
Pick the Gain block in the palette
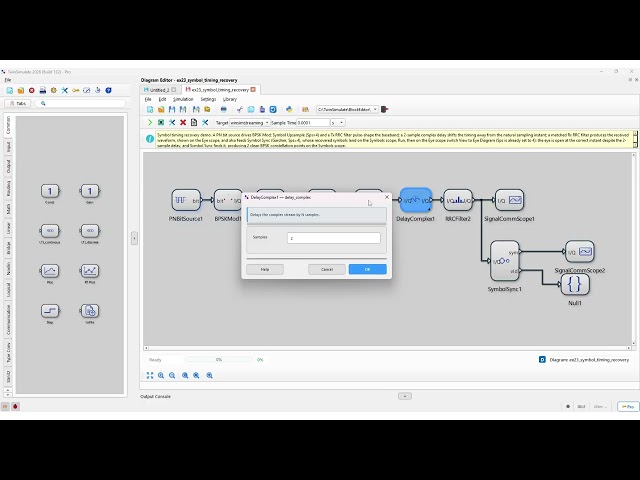(x=90, y=191)
